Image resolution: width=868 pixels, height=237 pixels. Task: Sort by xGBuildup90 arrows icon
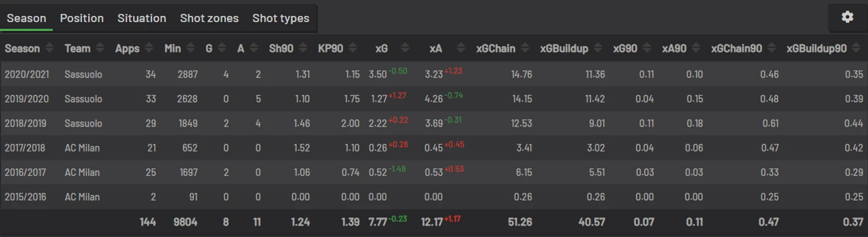point(856,48)
